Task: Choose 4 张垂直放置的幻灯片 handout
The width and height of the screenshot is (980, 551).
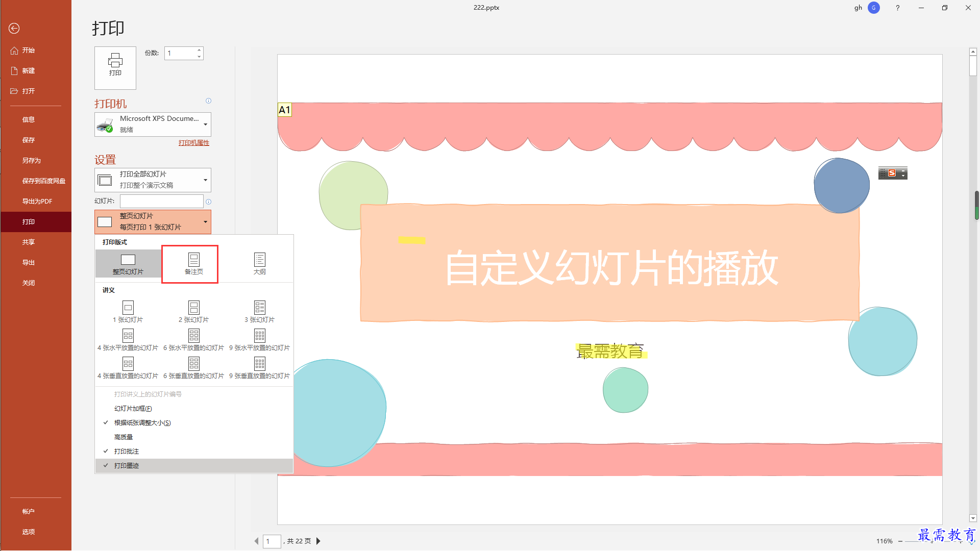Action: pyautogui.click(x=128, y=368)
